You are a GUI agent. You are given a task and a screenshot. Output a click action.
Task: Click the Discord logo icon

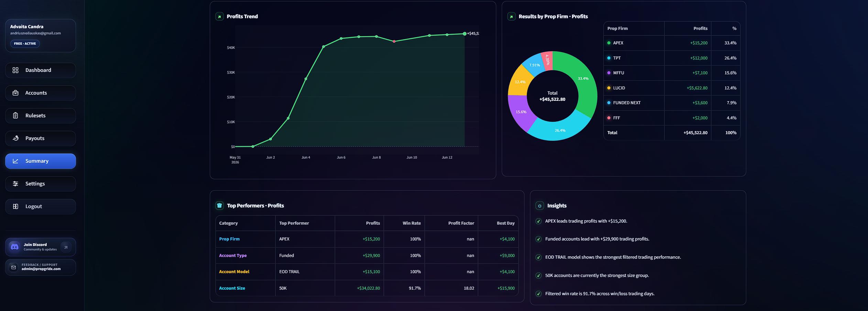point(14,247)
